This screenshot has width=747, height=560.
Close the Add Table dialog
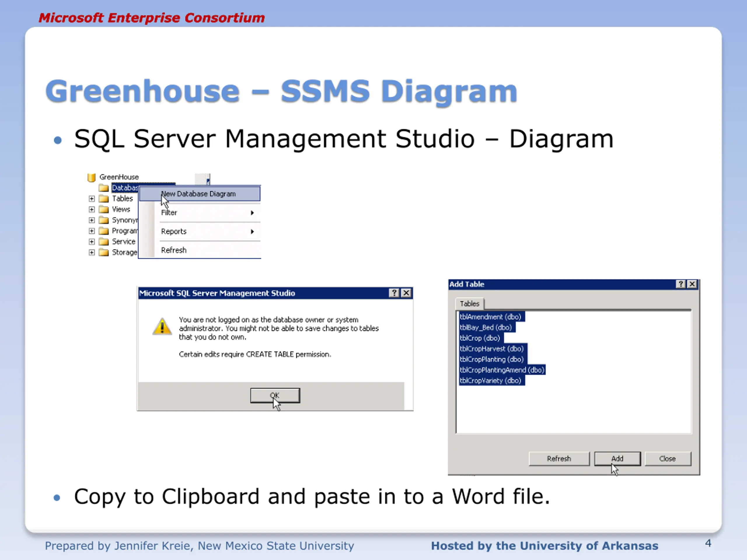coord(692,284)
